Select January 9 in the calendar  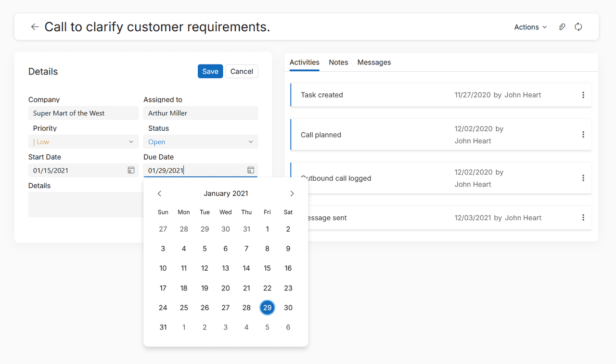288,249
